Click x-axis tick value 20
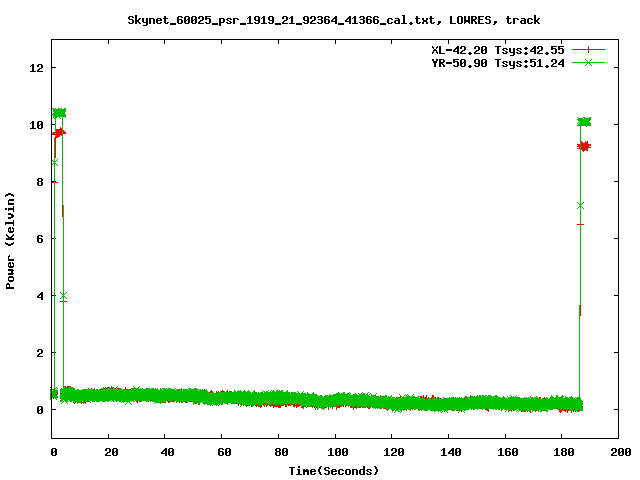This screenshot has width=640, height=480. (111, 452)
